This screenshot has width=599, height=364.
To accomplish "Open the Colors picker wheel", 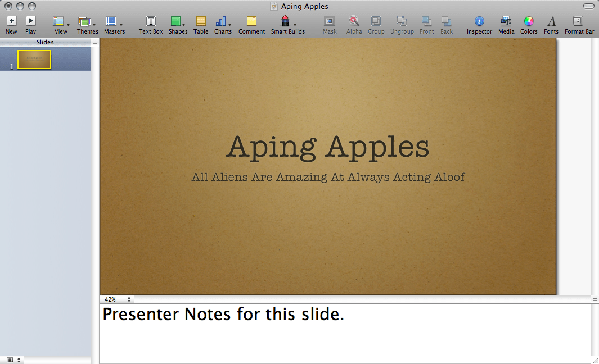I will pos(529,21).
